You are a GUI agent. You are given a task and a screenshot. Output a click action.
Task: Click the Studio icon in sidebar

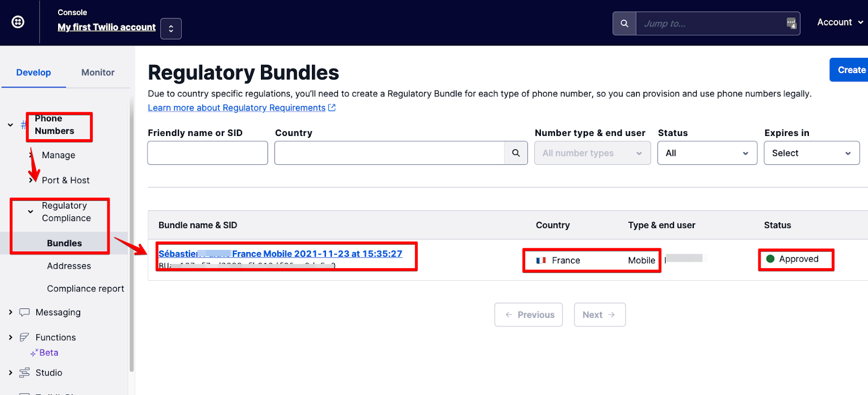click(x=24, y=373)
